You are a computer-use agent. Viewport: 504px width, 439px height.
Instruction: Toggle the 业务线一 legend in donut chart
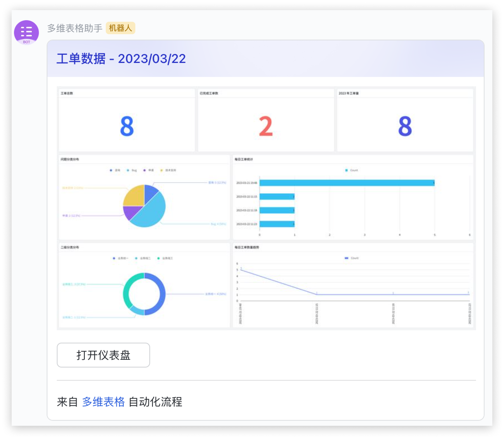[120, 258]
